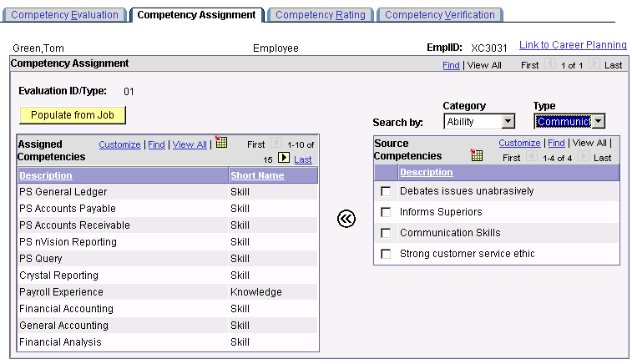Image resolution: width=632 pixels, height=364 pixels.
Task: Click the double-arrow assign competencies icon
Action: [346, 219]
